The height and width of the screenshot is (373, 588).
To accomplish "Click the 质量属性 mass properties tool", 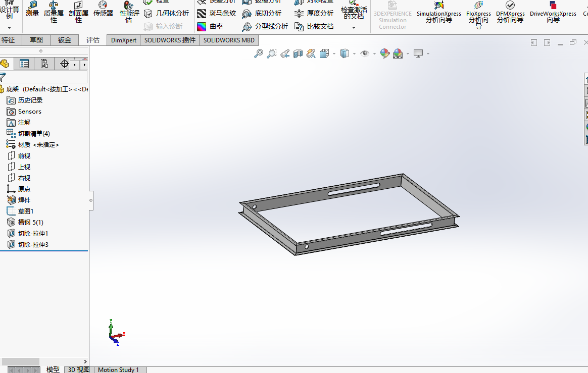I will coord(54,12).
